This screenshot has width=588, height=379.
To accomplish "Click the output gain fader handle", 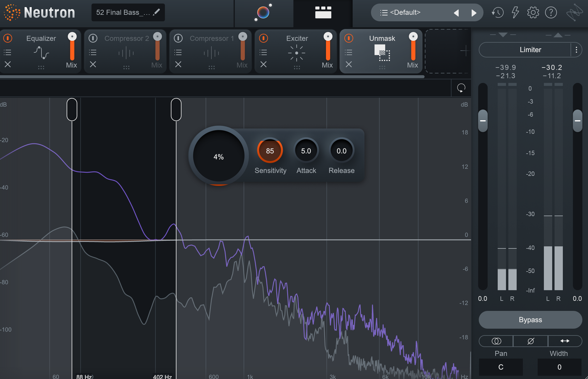I will 578,121.
